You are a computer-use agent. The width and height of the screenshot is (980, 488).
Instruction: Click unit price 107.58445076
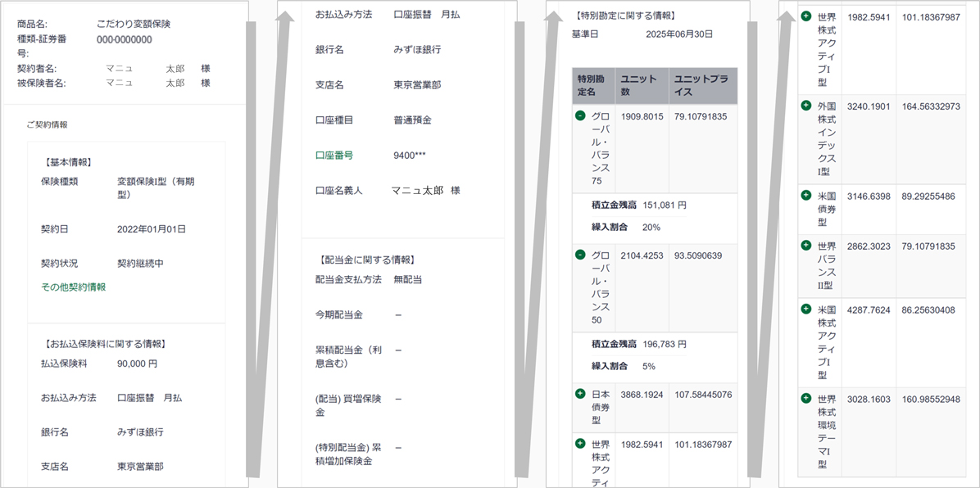tap(703, 394)
